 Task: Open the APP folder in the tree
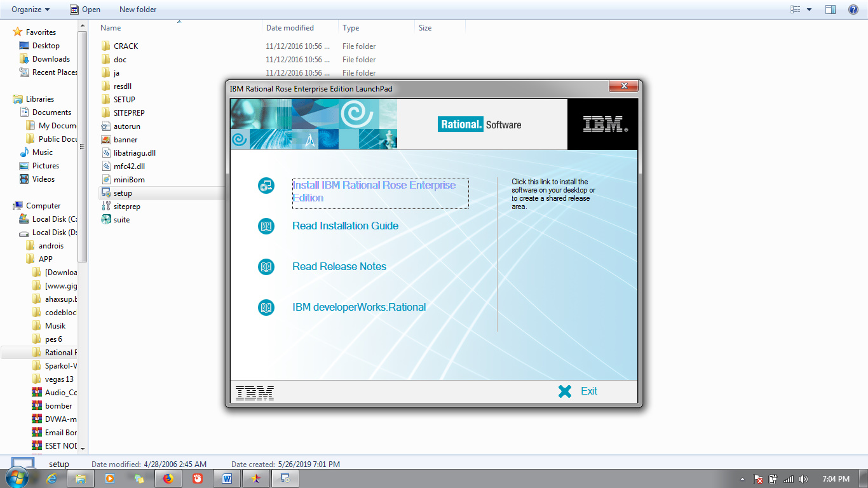coord(46,259)
